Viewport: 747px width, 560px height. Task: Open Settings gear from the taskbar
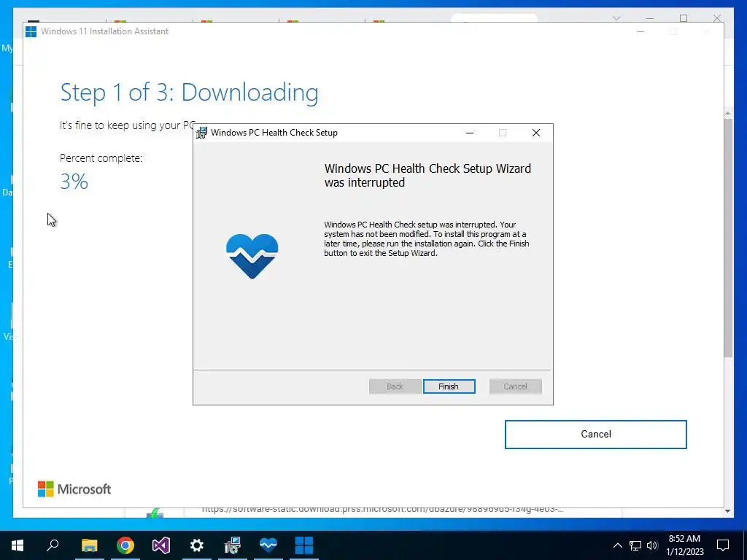[197, 545]
